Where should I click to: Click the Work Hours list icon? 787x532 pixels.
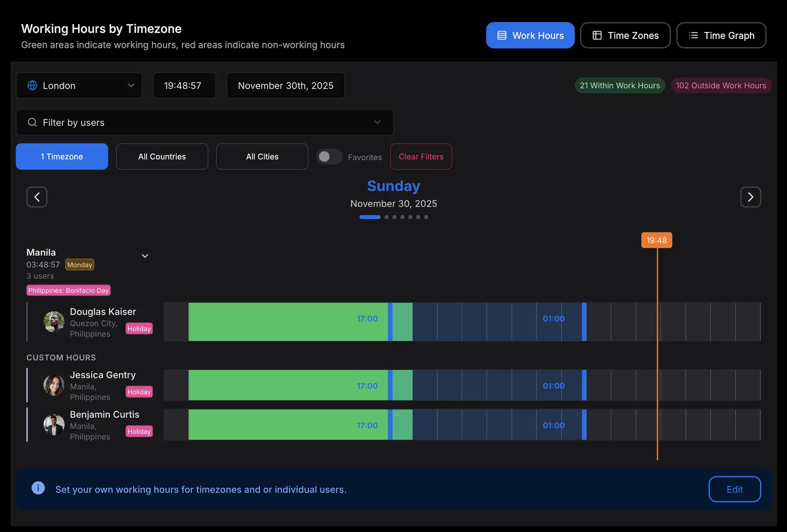[x=502, y=35]
